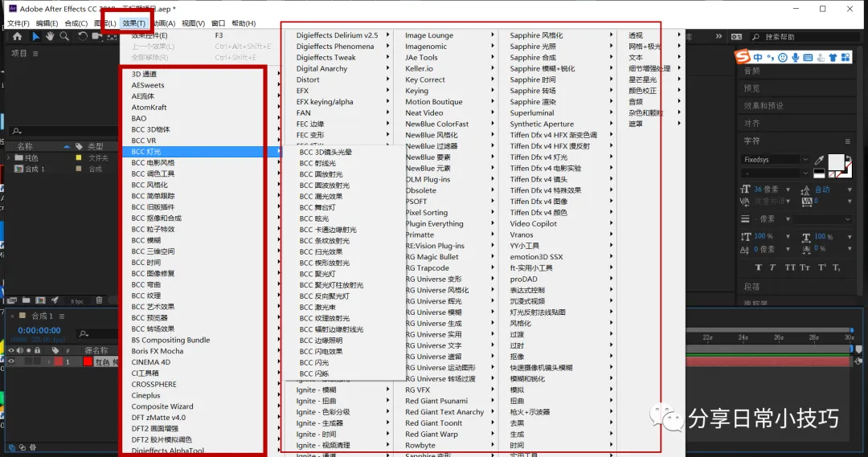This screenshot has height=457, width=868.
Task: Click the small caps Tt button
Action: (805, 267)
